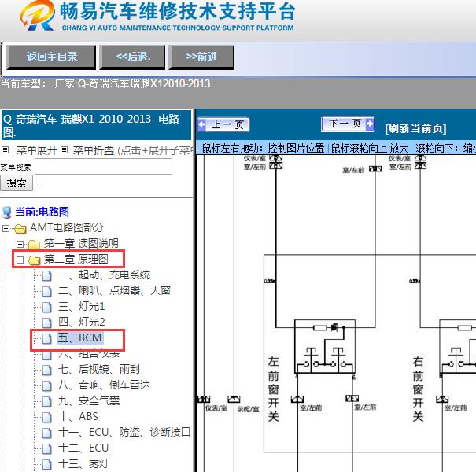Screen dimensions: 476x472
Task: Click the page icon beside 三、灯光1
Action: [x=46, y=308]
